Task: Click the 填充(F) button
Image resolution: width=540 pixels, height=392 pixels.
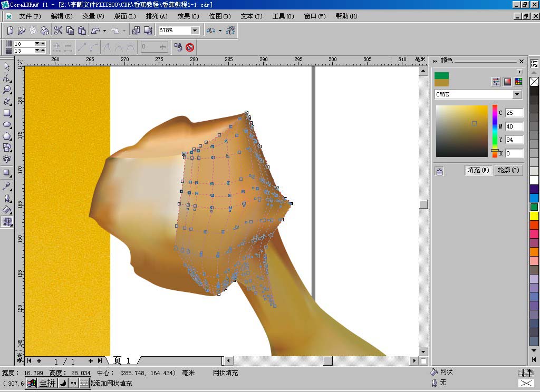Action: 478,170
